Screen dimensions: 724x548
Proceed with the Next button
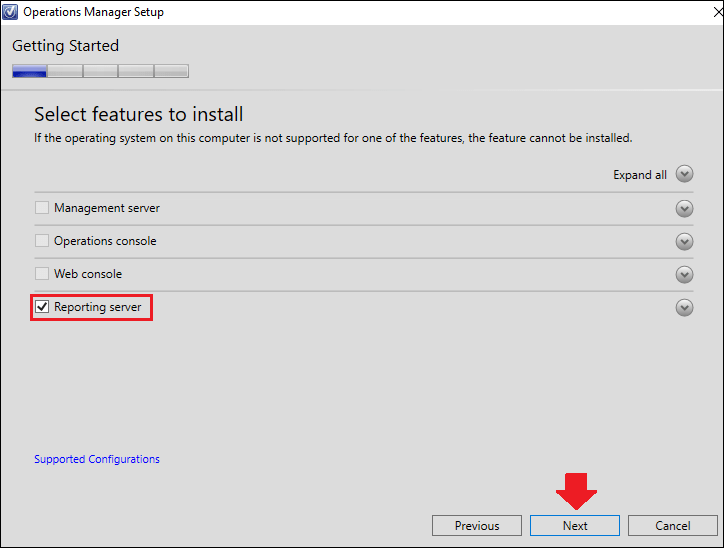[575, 525]
